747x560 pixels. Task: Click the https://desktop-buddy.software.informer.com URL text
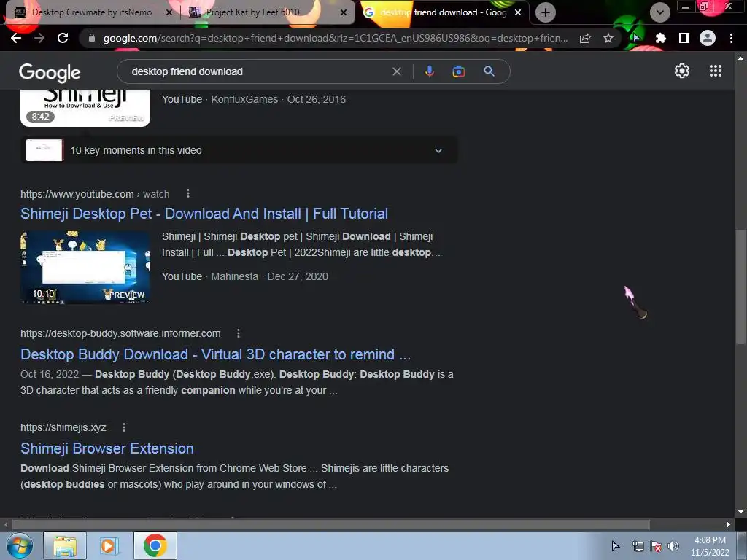point(120,332)
